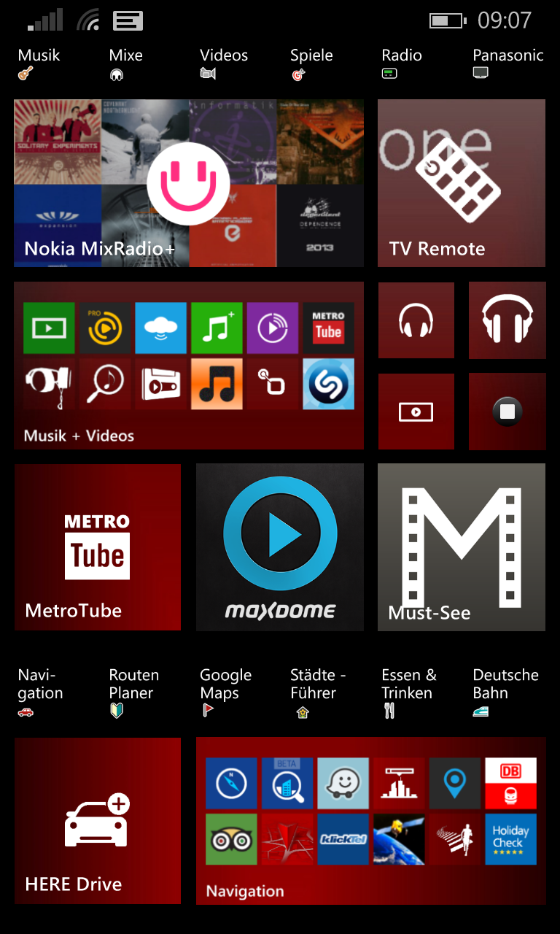Tap the klickTel icon

pyautogui.click(x=343, y=839)
